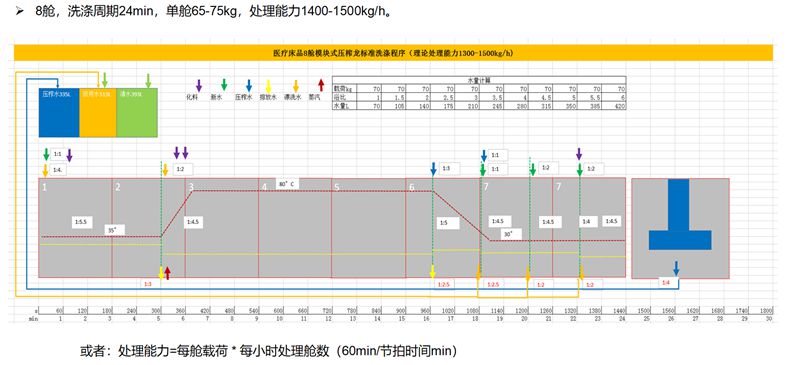Click the orange 漂洗水 legend arrow
Viewport: 790px width, 365px height.
pyautogui.click(x=296, y=86)
